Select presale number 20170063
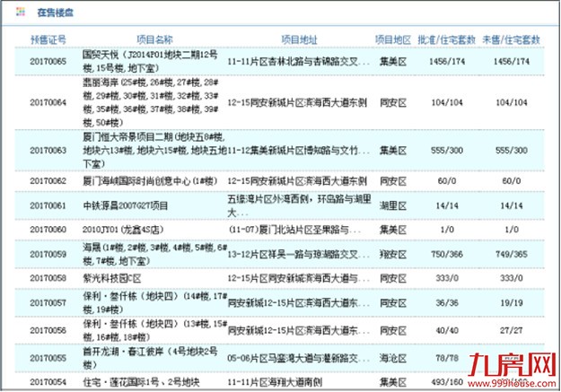This screenshot has height=392, width=561. [48, 150]
